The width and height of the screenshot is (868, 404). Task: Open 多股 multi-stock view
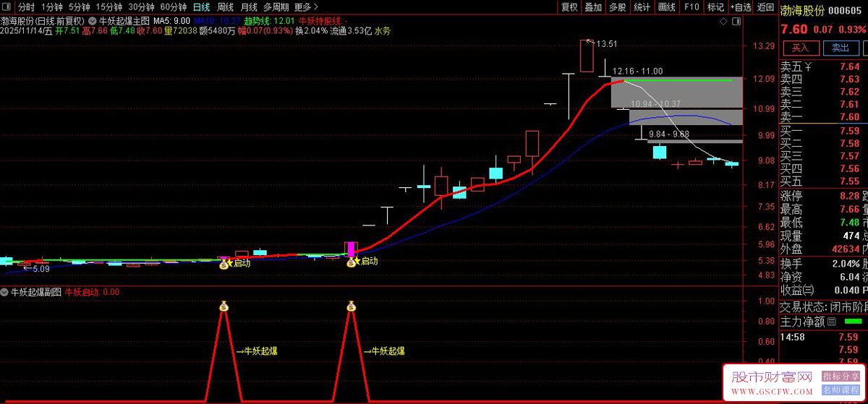pos(617,7)
